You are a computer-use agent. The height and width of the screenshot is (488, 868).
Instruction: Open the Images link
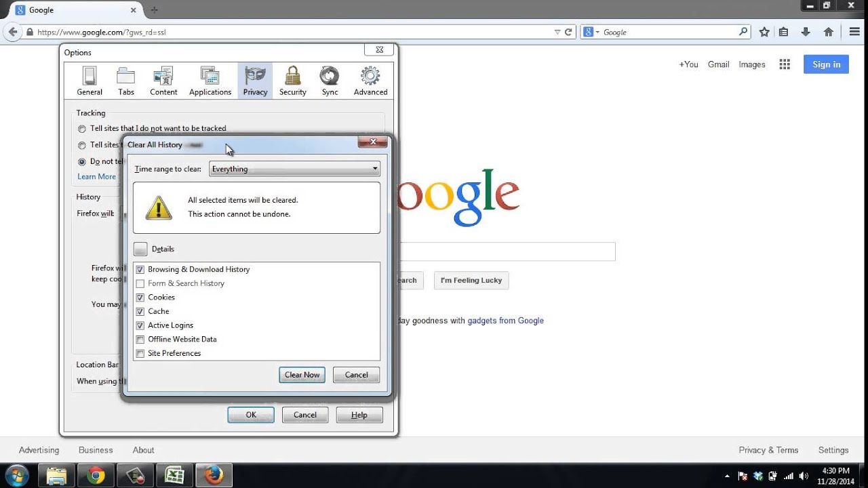click(752, 64)
